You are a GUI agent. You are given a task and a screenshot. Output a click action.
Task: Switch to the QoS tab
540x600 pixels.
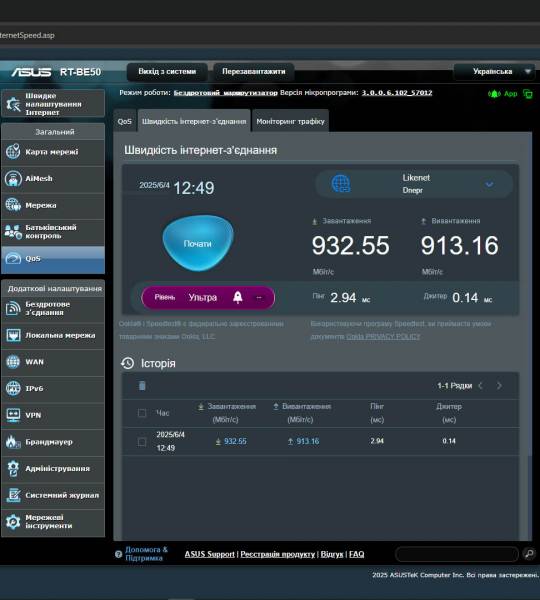(x=125, y=121)
